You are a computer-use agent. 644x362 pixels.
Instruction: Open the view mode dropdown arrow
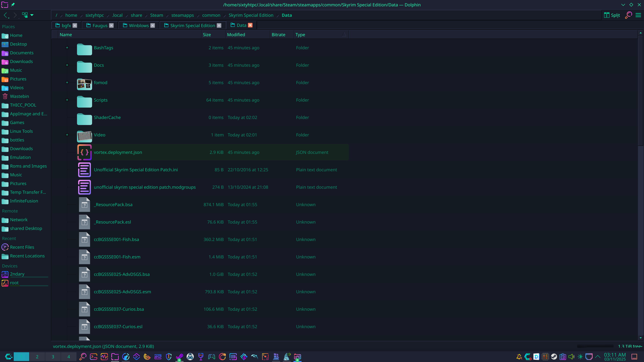tap(32, 15)
